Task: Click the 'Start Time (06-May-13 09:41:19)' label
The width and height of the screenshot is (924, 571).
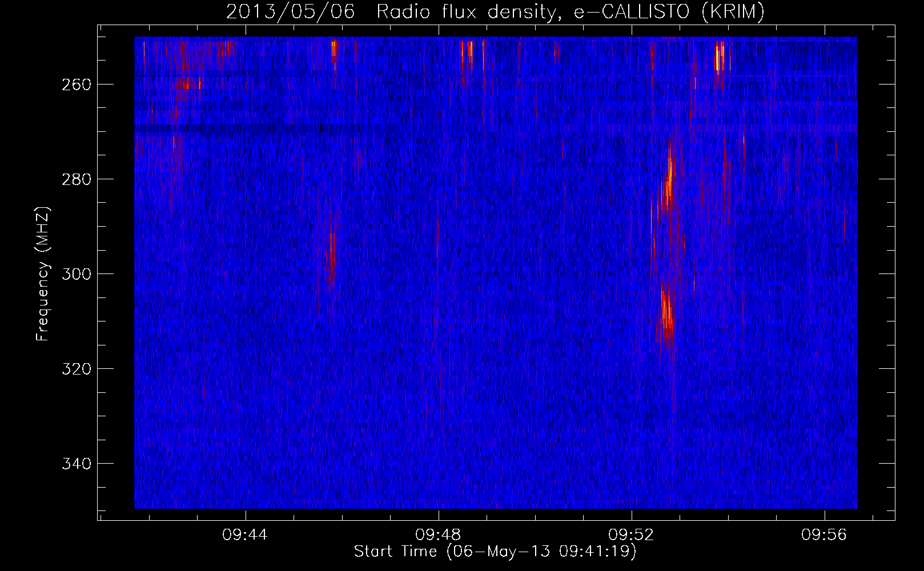Action: click(495, 552)
